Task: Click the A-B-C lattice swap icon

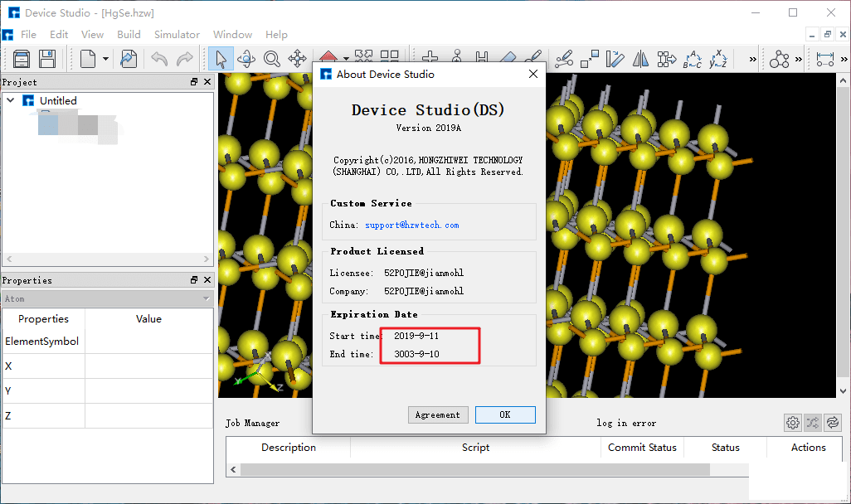Action: [692, 59]
